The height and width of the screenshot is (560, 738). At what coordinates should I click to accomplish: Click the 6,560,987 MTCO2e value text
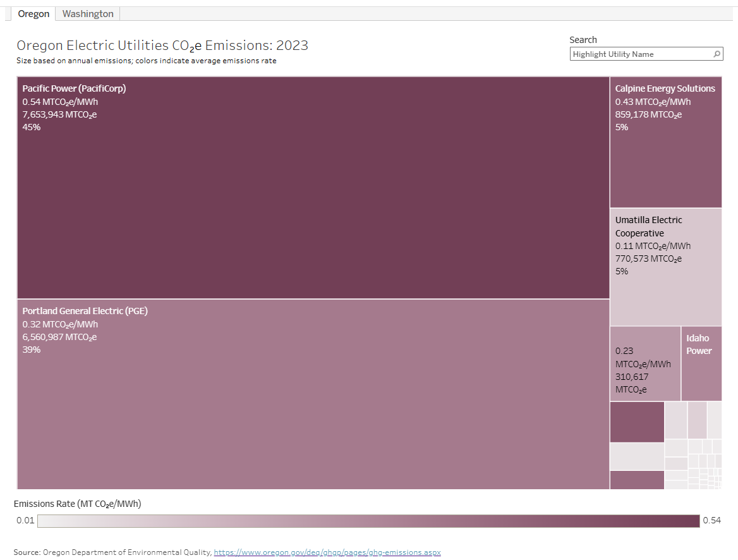pos(60,338)
